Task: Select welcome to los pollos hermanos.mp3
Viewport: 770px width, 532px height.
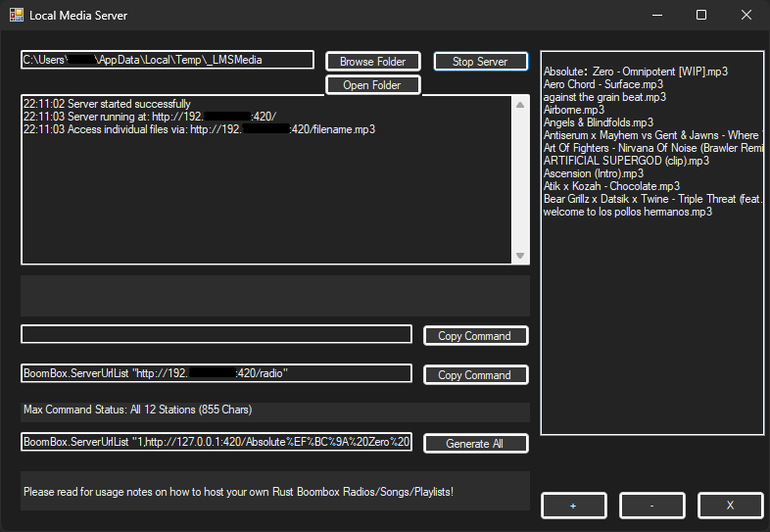Action: click(x=628, y=213)
